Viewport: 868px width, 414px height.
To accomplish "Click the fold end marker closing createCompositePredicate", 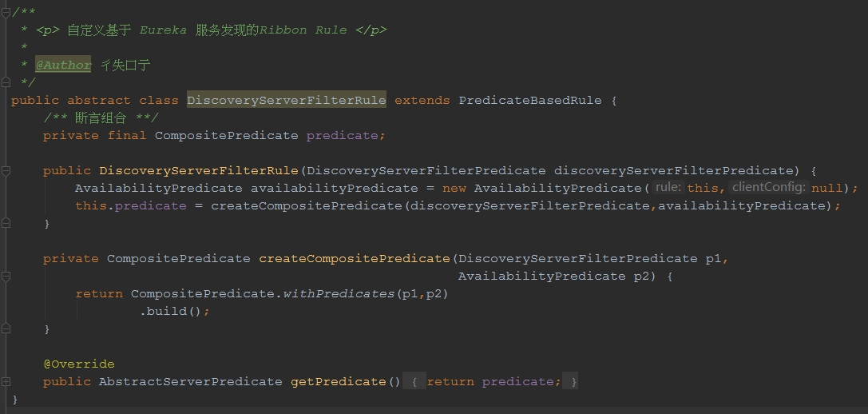I will [6, 328].
